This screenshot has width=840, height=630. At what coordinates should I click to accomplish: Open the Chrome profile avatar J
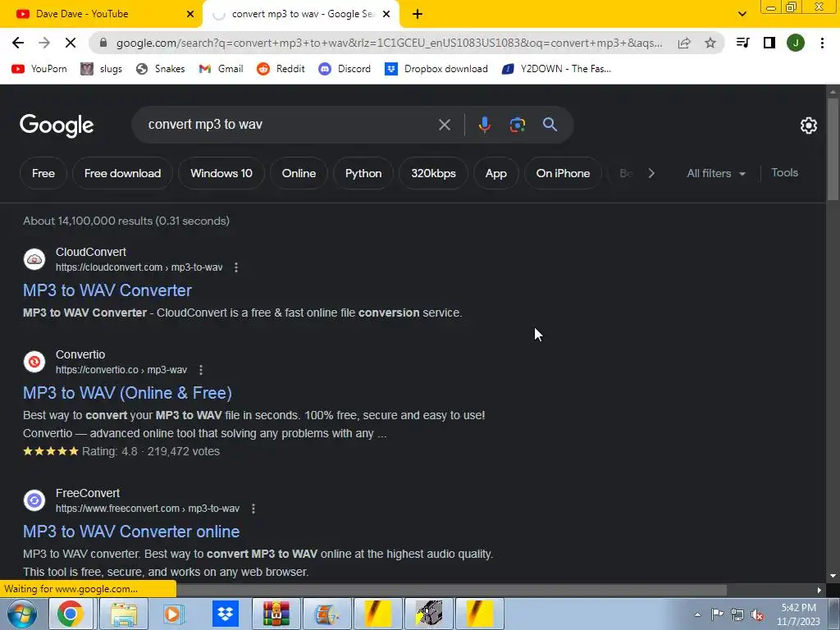(x=796, y=43)
